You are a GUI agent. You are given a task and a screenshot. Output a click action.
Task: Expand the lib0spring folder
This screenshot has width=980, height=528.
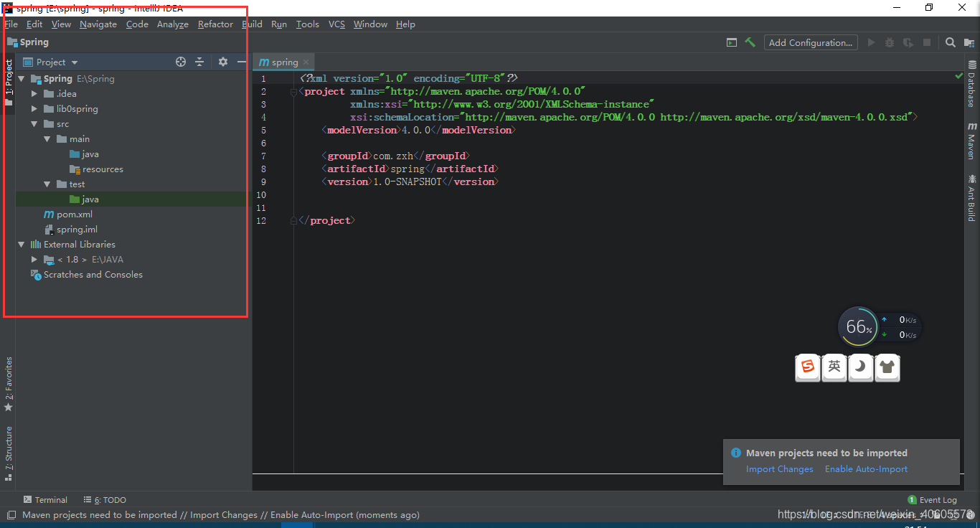tap(34, 109)
